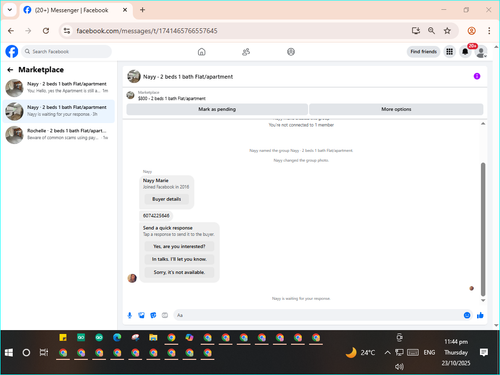
Task: Close the Messenger Facebook tab
Action: click(125, 10)
